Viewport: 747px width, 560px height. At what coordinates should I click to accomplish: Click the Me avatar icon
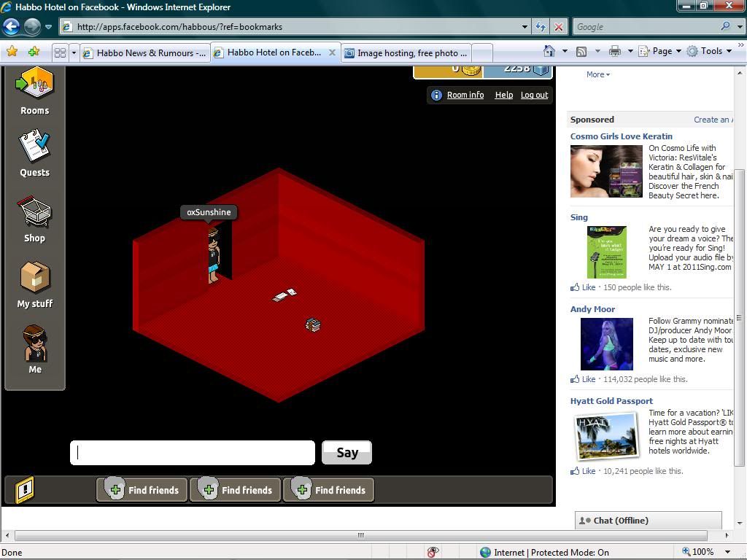pos(34,343)
